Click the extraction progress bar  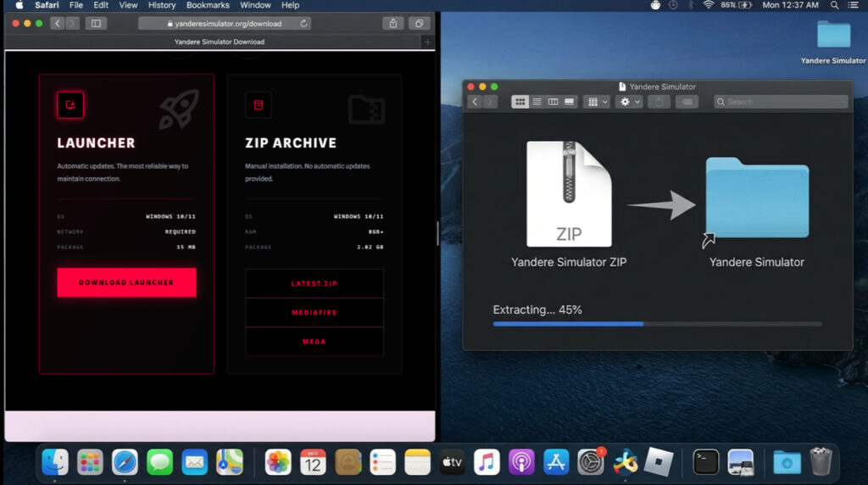(657, 324)
